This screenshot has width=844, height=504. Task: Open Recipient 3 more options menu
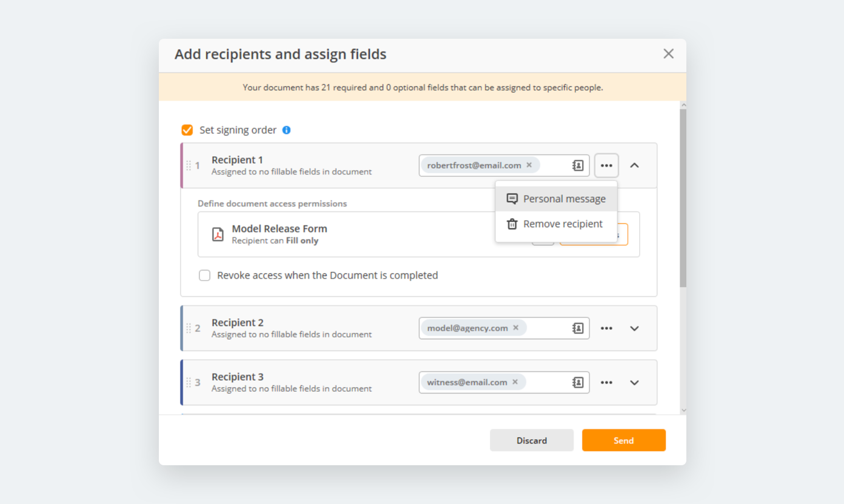(606, 382)
